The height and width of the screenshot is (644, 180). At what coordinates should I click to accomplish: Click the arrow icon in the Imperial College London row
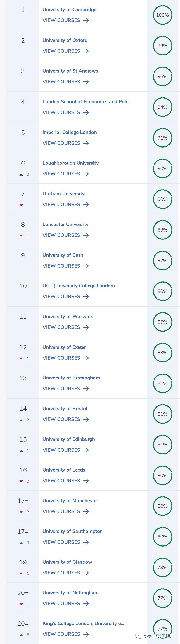click(86, 143)
